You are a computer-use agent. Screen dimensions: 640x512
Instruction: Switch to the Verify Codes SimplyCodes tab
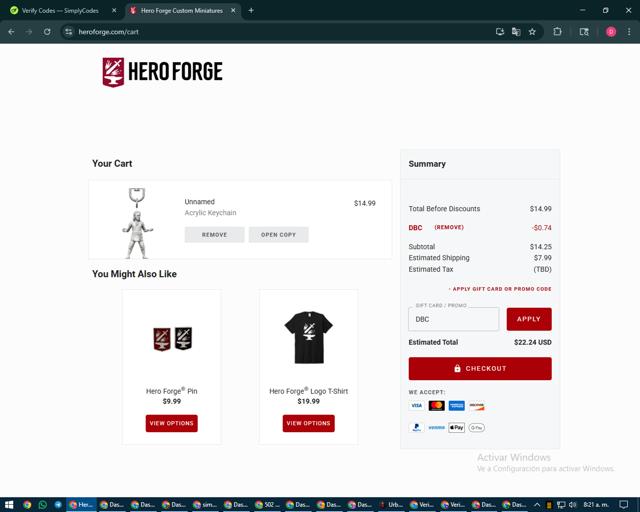click(60, 11)
